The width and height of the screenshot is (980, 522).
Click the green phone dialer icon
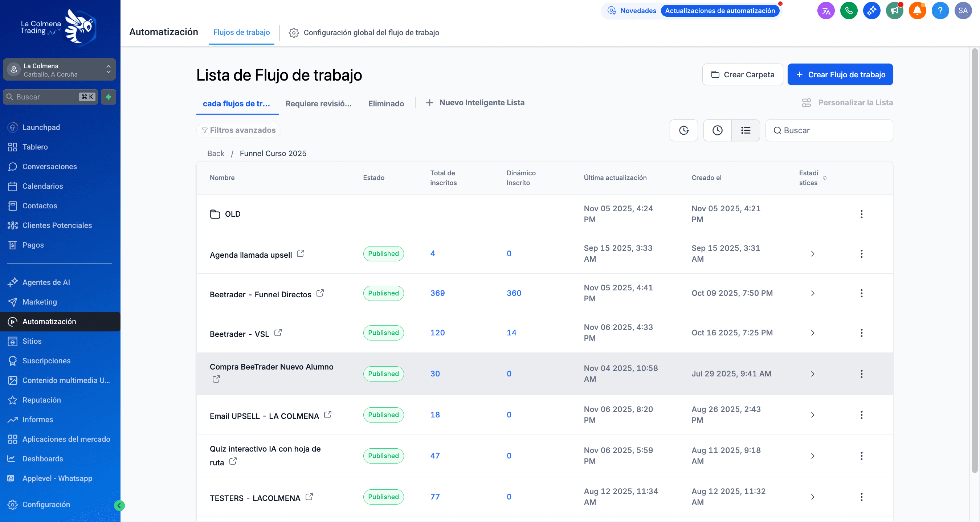(x=848, y=11)
